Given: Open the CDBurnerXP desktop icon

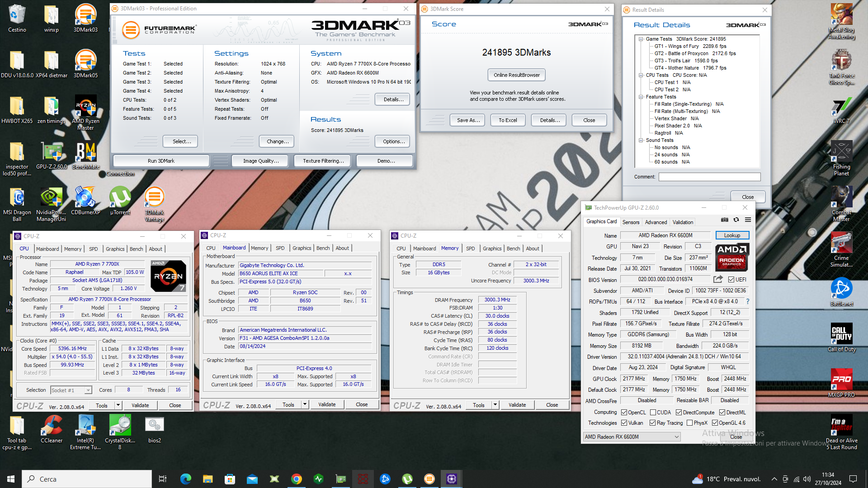Looking at the screenshot, I should click(85, 201).
